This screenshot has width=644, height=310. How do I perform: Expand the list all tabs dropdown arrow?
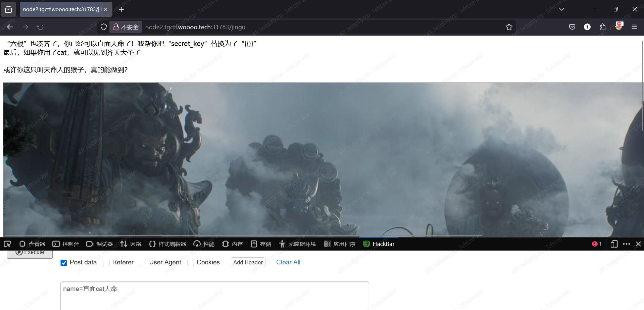click(x=561, y=9)
